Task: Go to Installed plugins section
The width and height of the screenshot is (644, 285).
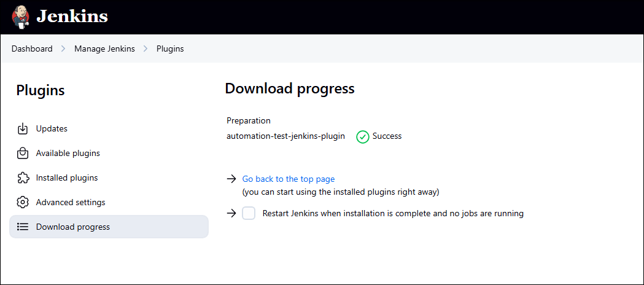Action: pyautogui.click(x=67, y=178)
